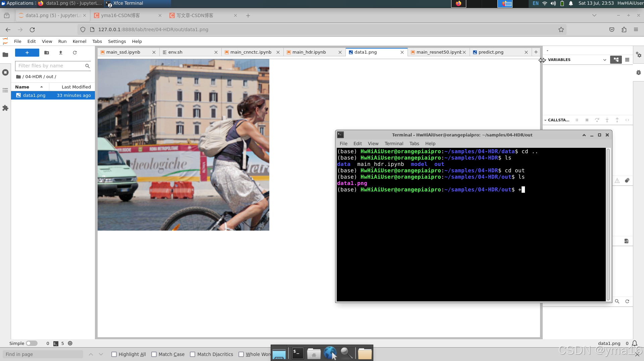The image size is (644, 361).
Task: Click the blue New Launcher plus button
Action: [27, 53]
